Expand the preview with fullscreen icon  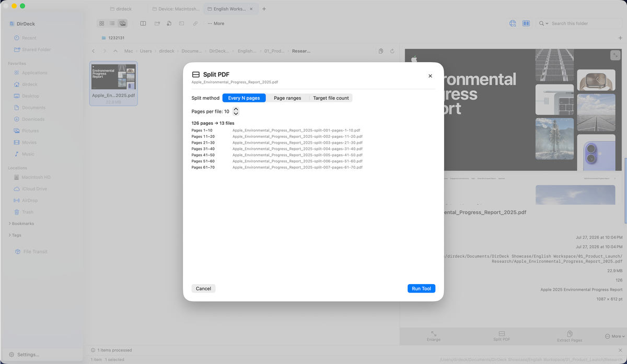click(615, 55)
